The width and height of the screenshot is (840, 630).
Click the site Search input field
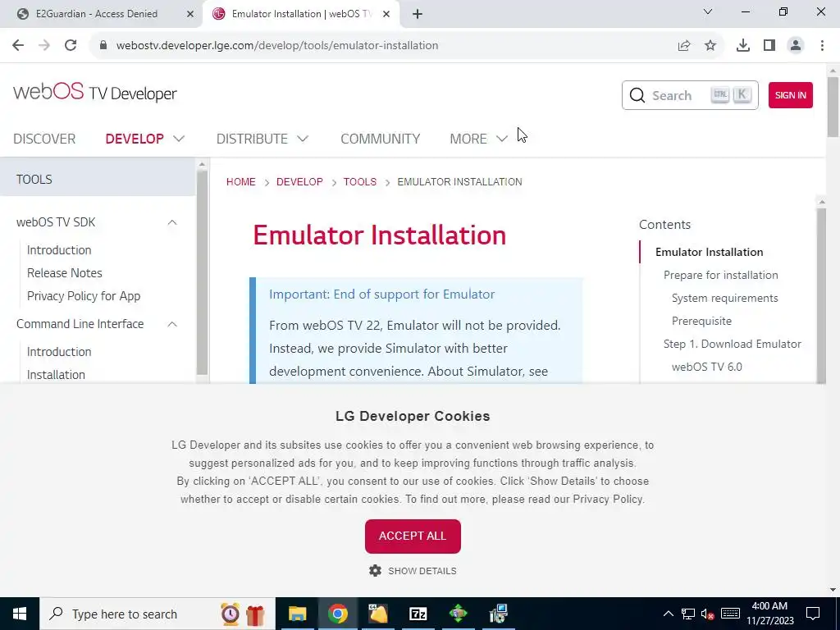(690, 95)
